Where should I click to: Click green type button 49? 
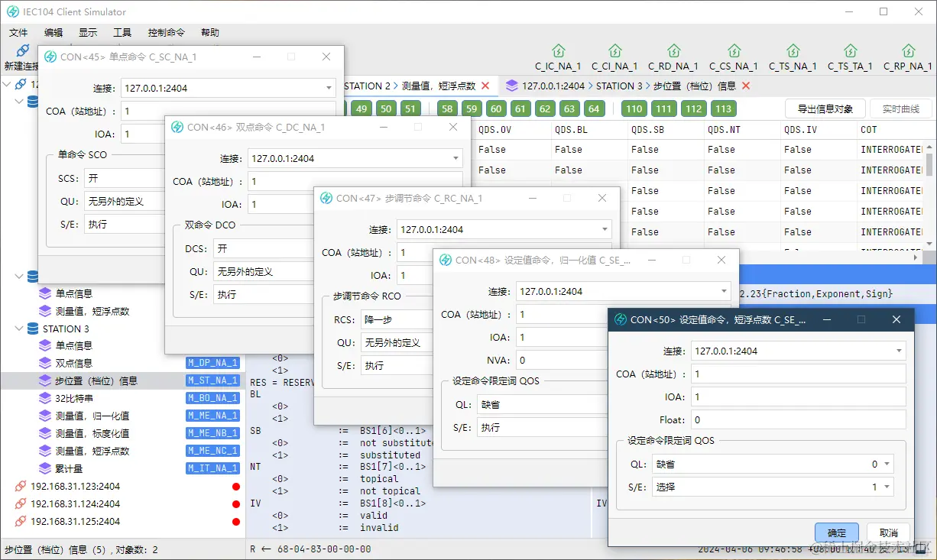point(362,108)
